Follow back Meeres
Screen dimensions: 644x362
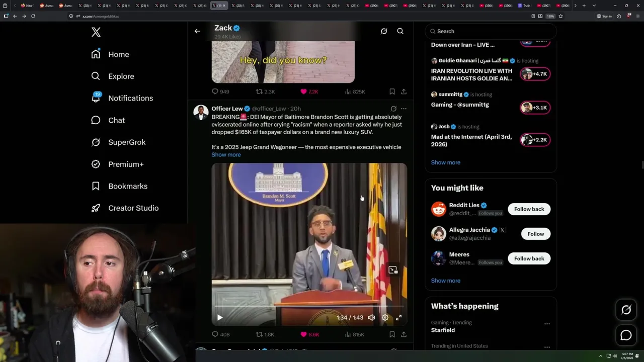pyautogui.click(x=529, y=258)
